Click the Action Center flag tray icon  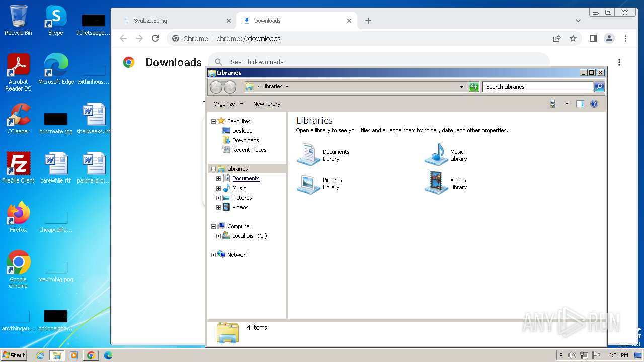point(596,355)
